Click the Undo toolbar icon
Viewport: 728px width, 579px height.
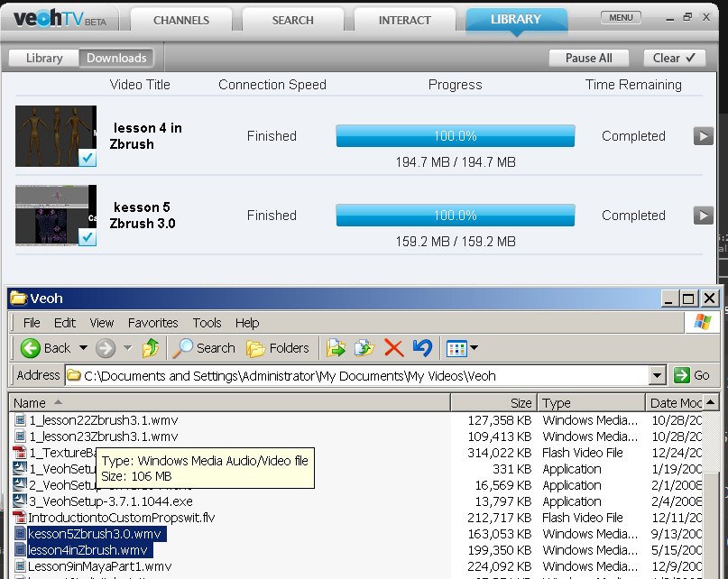point(422,348)
